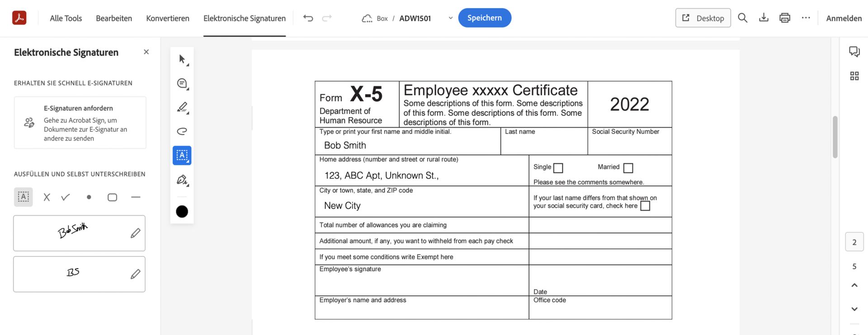Click the Speichern button

[485, 18]
